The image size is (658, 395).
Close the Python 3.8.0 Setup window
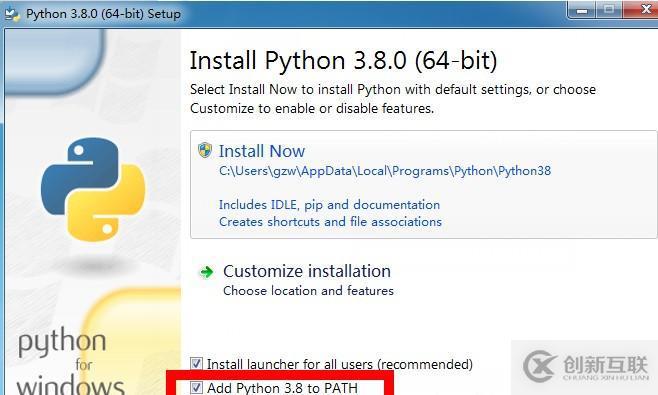[x=641, y=10]
